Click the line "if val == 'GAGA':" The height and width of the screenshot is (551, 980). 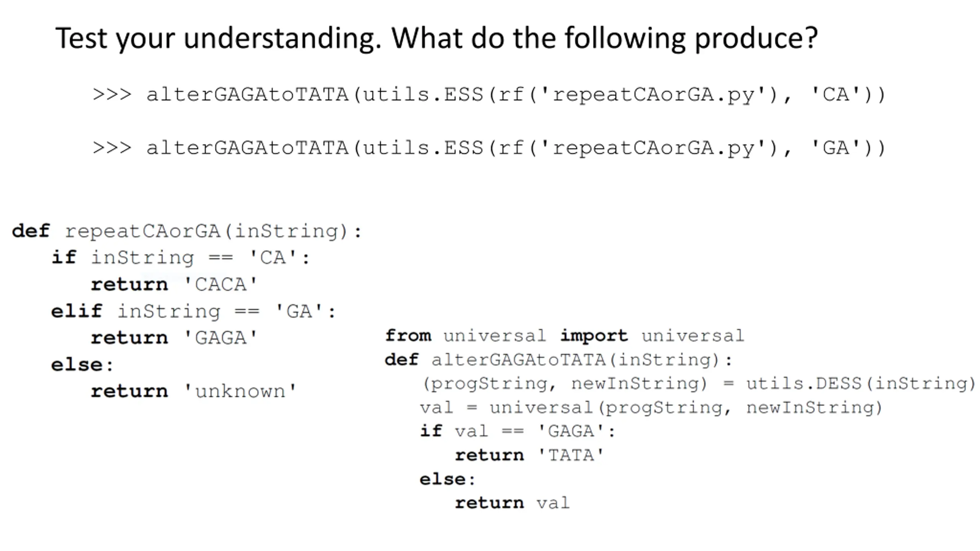518,431
